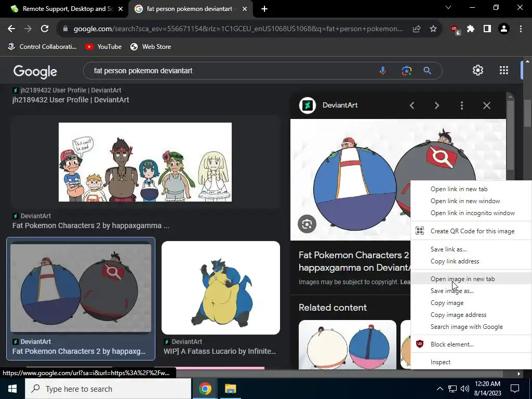Select Open image in new tab
This screenshot has width=532, height=399.
471,278
